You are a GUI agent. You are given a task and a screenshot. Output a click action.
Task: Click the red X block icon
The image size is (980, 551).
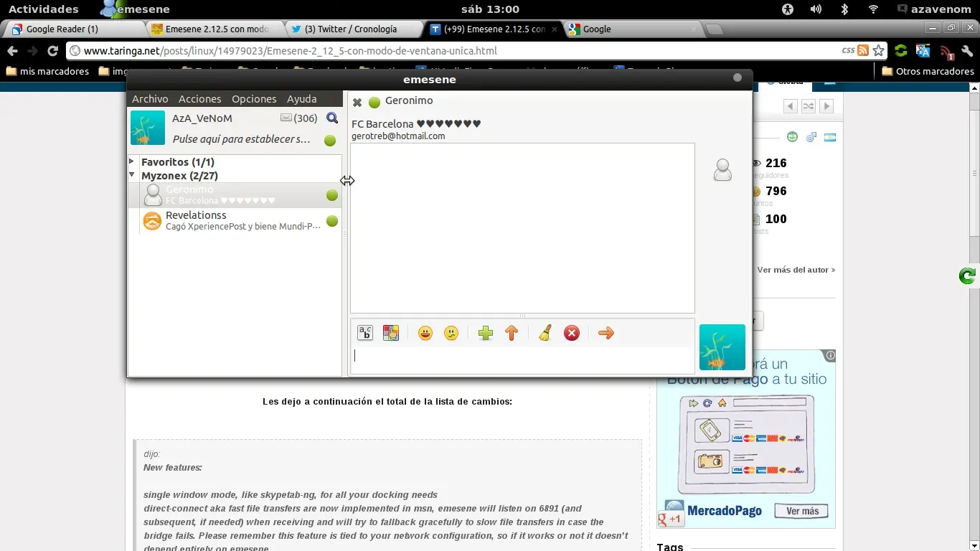tap(572, 333)
